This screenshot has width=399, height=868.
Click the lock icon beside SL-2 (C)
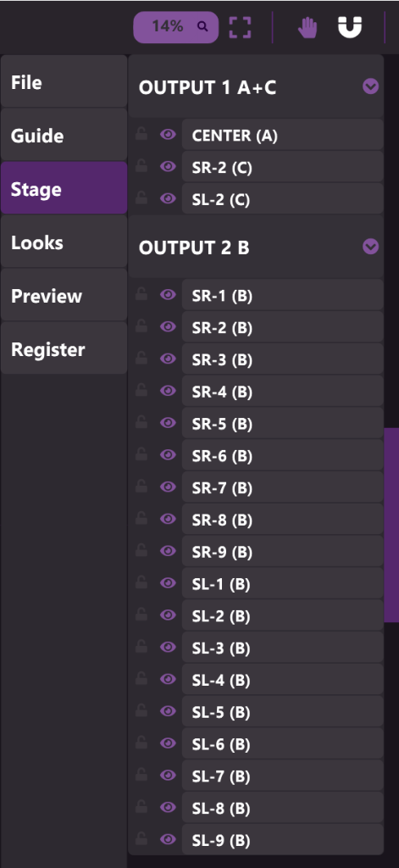141,198
